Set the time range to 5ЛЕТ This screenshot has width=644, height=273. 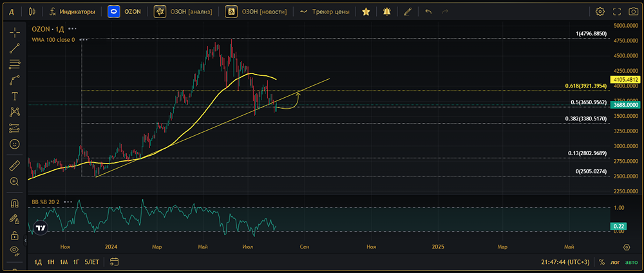(x=92, y=262)
